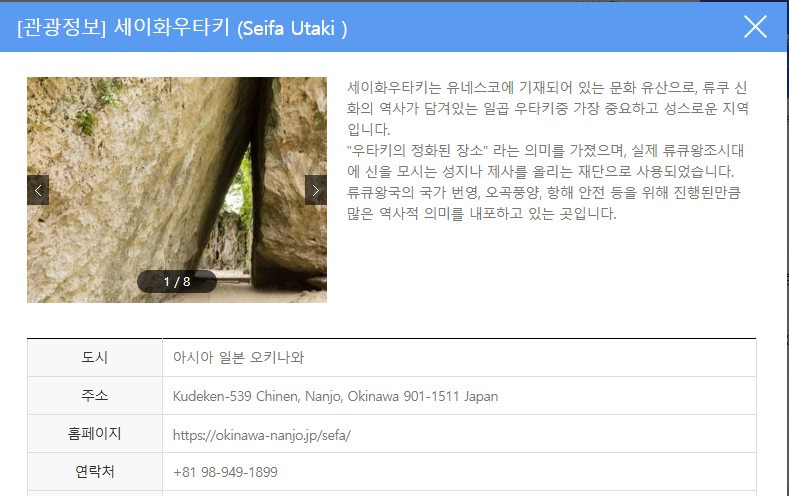
Task: Click the blue header bar of the popup
Action: pos(392,27)
